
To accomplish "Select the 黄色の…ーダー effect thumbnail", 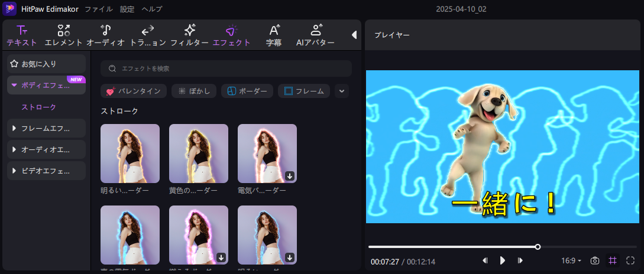I will (x=199, y=154).
